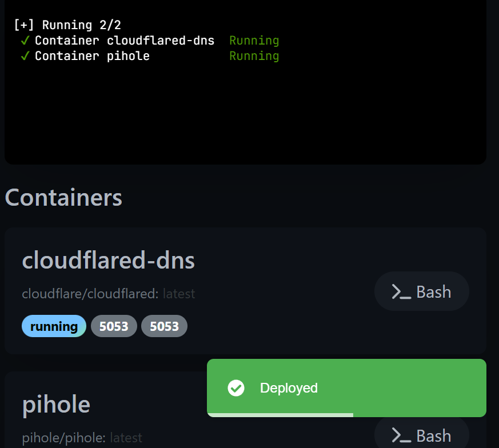Click the Containers section heading
This screenshot has width=499, height=448.
63,197
